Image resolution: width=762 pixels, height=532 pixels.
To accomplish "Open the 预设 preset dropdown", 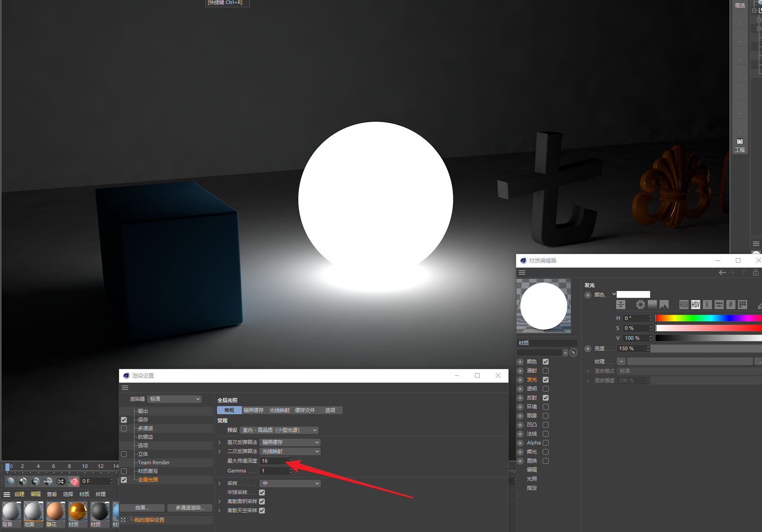I will 279,430.
